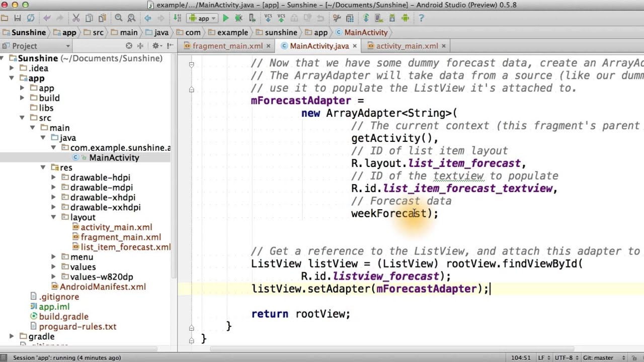Click the Save All floppy disk icon

click(17, 19)
